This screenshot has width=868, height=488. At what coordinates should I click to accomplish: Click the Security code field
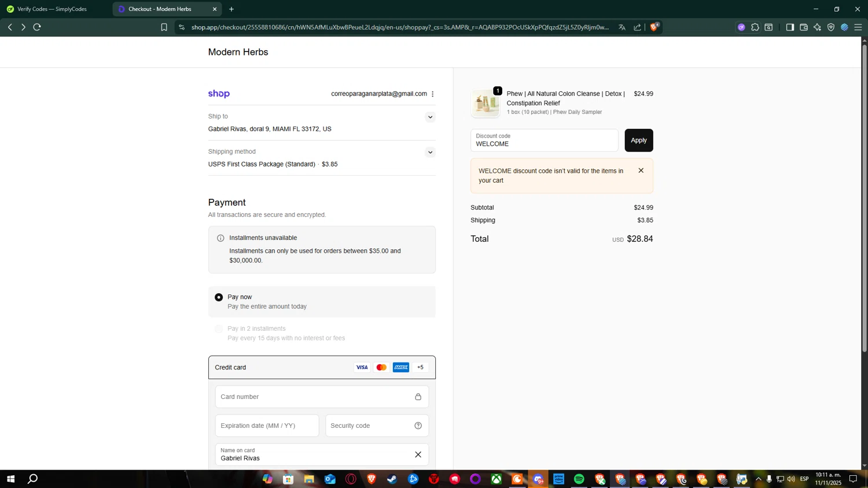tap(377, 426)
